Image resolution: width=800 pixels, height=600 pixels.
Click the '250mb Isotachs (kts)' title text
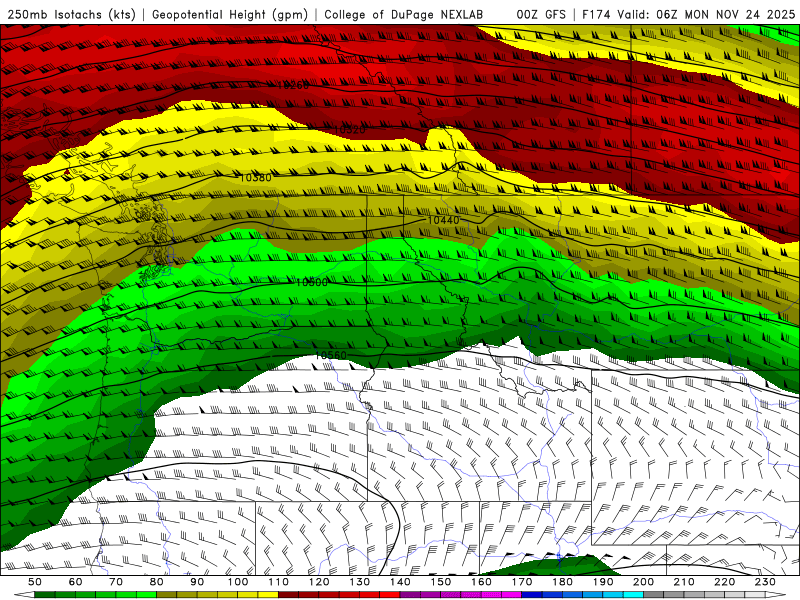(x=71, y=14)
